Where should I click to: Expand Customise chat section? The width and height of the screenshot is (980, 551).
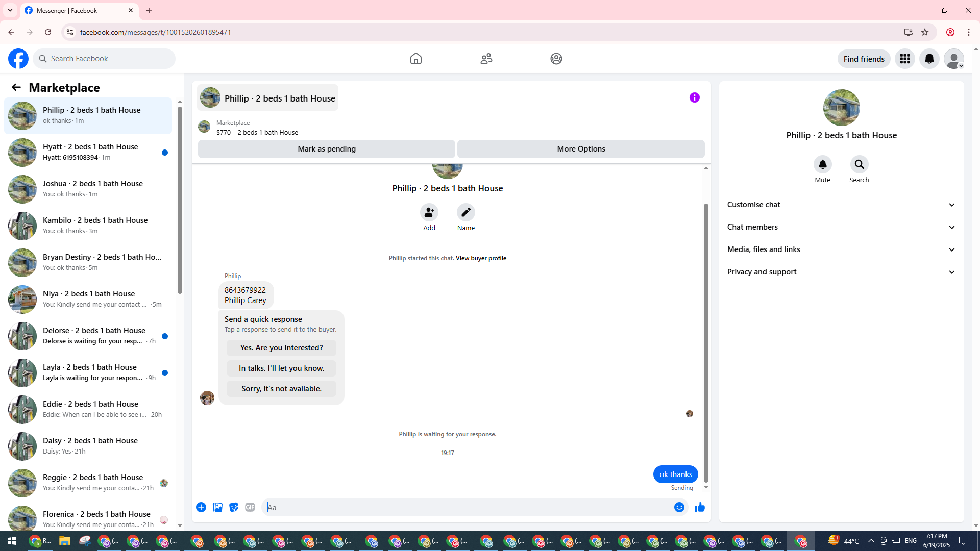click(x=842, y=205)
